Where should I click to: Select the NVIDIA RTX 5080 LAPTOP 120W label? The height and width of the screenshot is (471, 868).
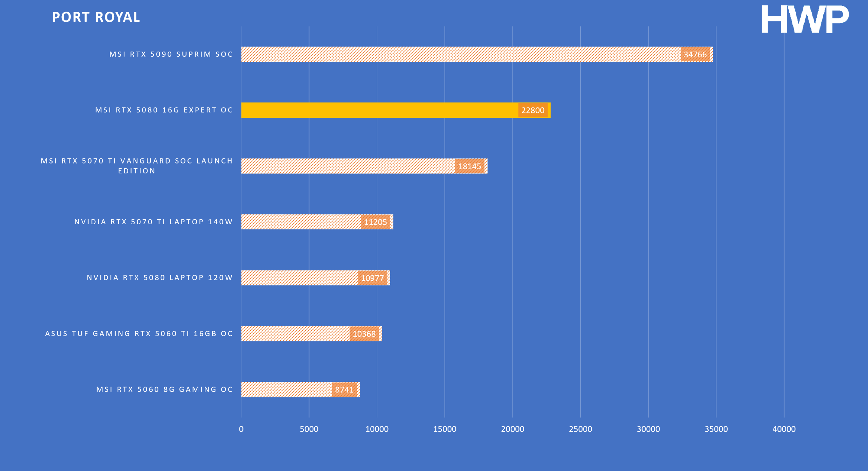pos(160,278)
